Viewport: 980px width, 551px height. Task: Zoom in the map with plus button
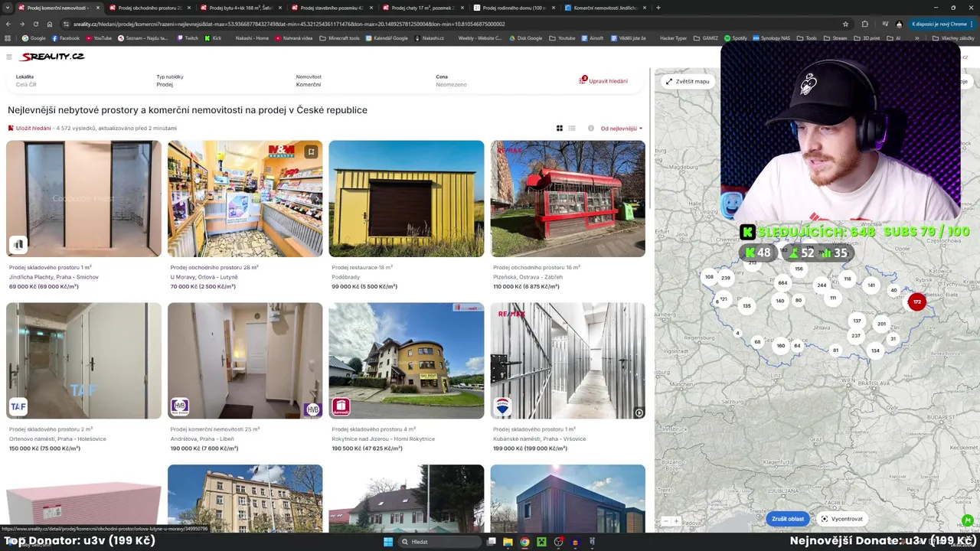pos(676,521)
